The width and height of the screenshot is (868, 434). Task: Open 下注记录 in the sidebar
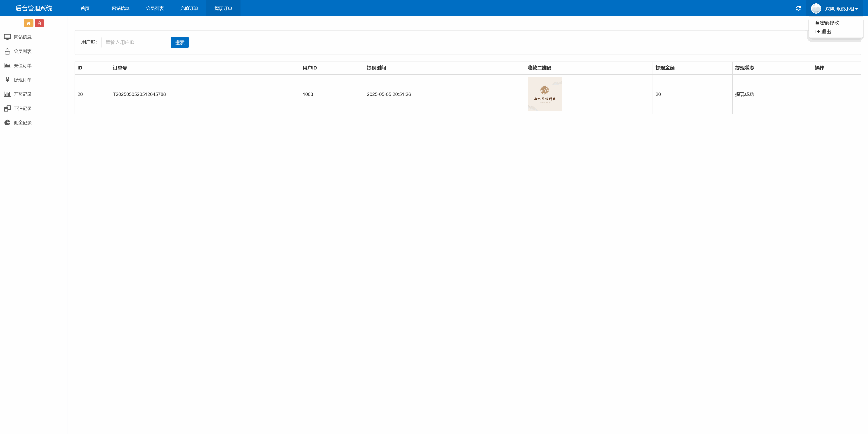pyautogui.click(x=22, y=109)
